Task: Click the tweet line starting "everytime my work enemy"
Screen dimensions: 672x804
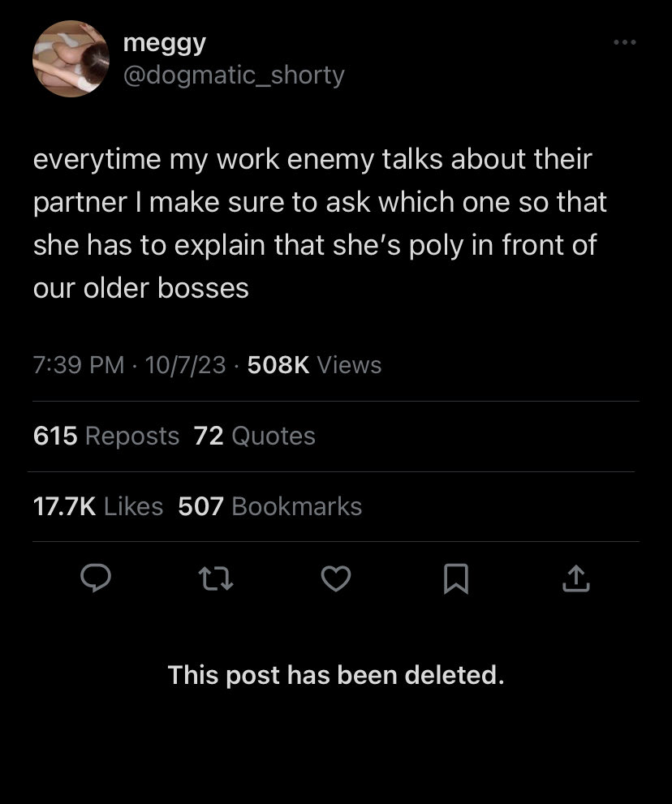Action: pos(312,159)
